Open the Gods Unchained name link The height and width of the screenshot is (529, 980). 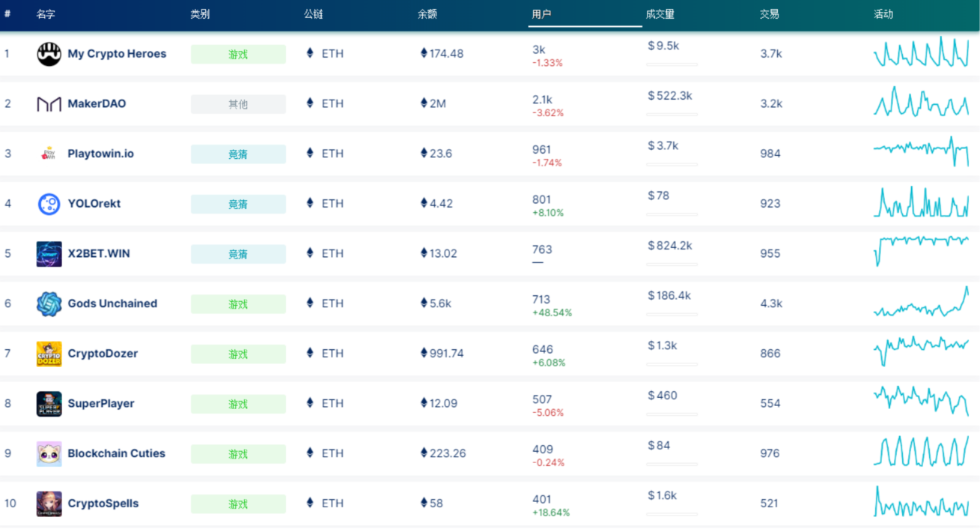(112, 303)
